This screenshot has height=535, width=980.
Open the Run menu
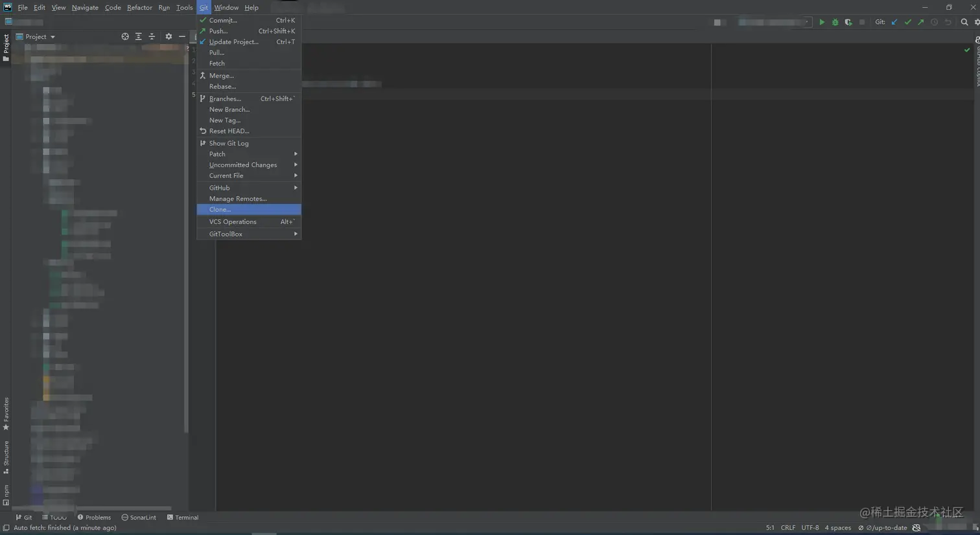(164, 7)
